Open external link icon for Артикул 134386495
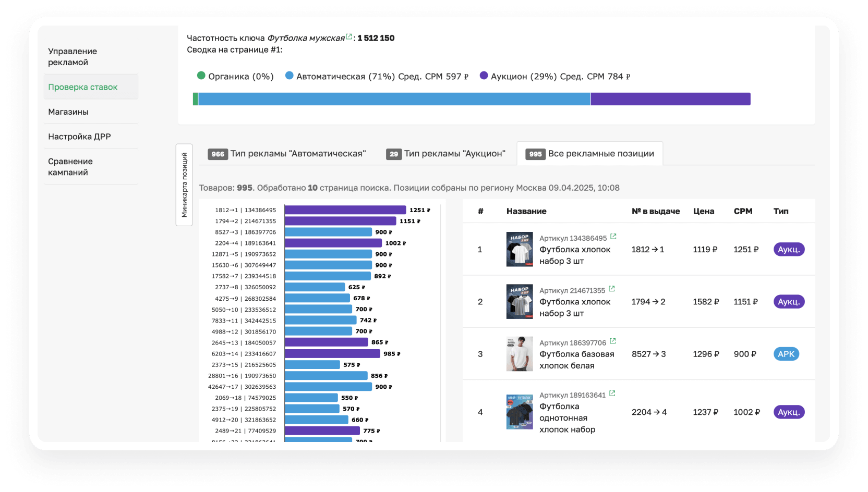 (613, 237)
